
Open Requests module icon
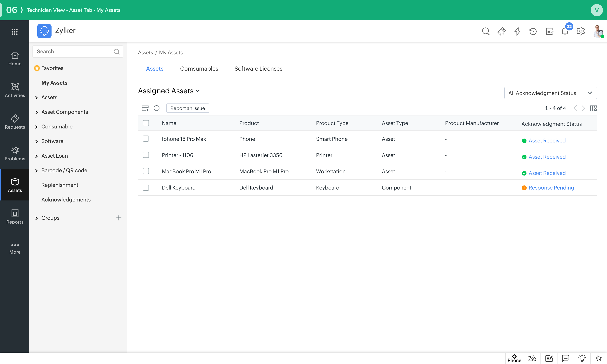point(15,122)
